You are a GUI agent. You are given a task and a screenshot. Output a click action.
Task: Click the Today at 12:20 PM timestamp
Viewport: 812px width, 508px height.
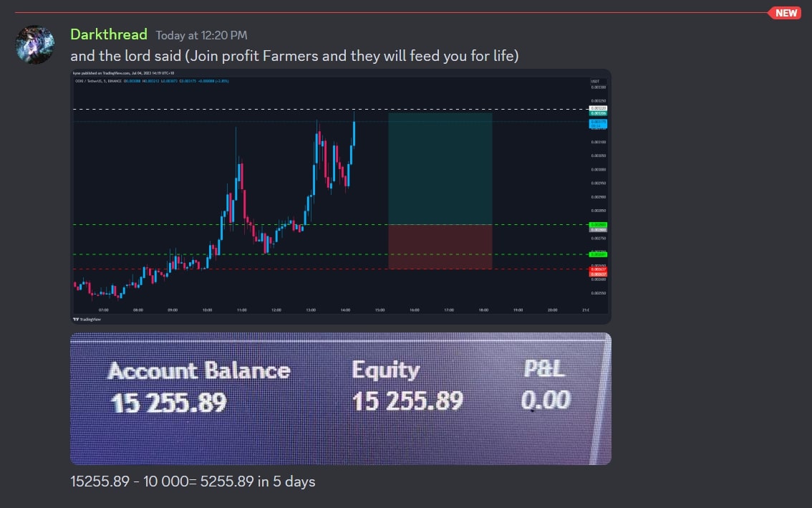203,35
